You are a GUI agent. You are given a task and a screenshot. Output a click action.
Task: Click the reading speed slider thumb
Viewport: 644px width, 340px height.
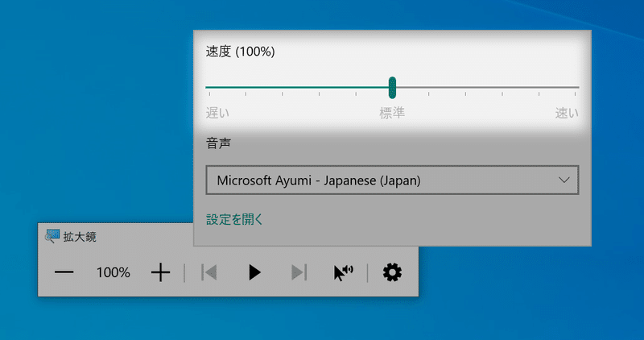(x=392, y=88)
